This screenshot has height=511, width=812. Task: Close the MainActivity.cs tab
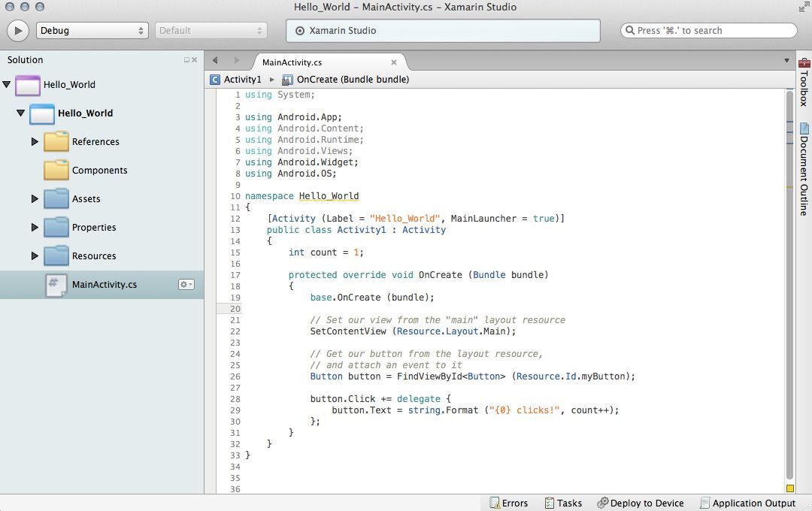pos(393,62)
